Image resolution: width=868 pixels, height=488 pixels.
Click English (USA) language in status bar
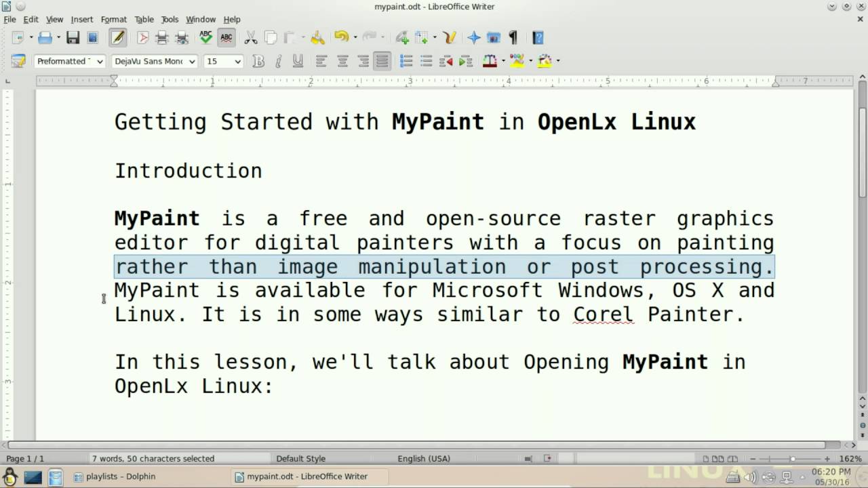(424, 459)
